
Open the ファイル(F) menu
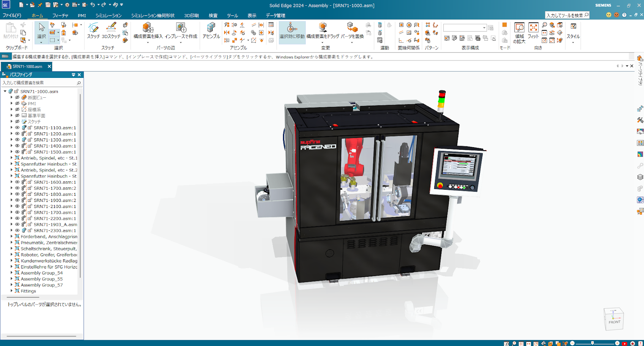[12, 16]
